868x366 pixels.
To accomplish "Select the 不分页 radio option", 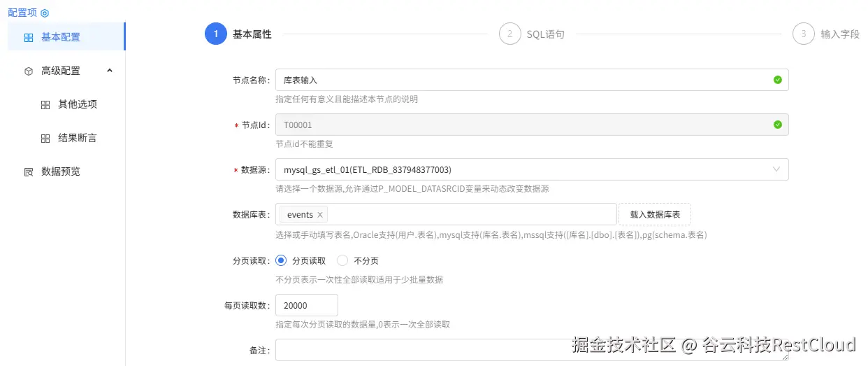I will tap(342, 260).
